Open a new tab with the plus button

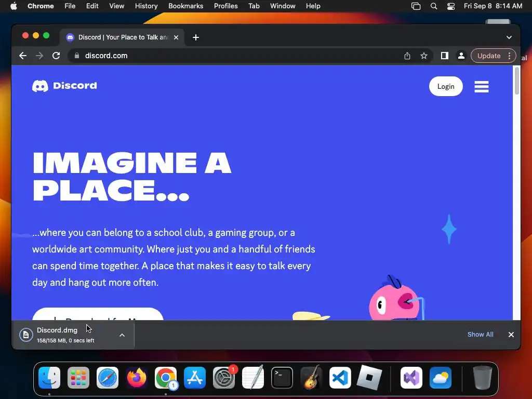[x=196, y=37]
